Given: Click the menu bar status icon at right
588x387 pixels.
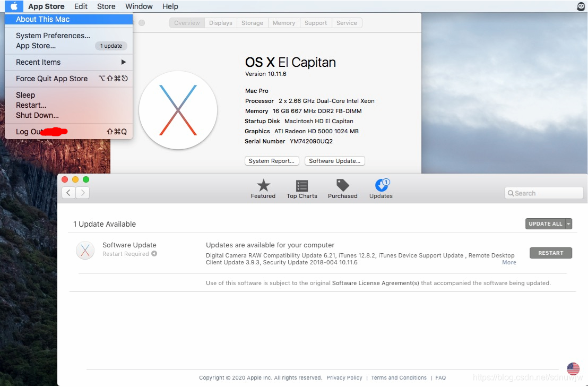Looking at the screenshot, I should tap(581, 6).
